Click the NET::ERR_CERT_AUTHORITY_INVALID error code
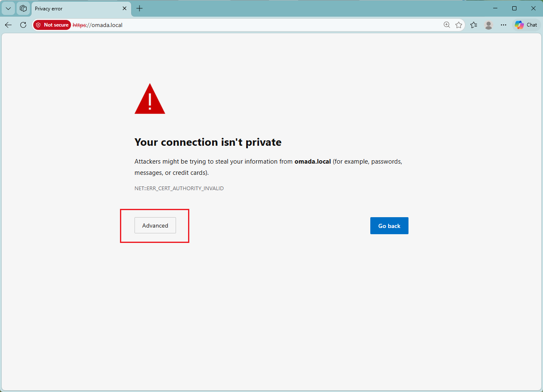The image size is (543, 392). tap(179, 189)
